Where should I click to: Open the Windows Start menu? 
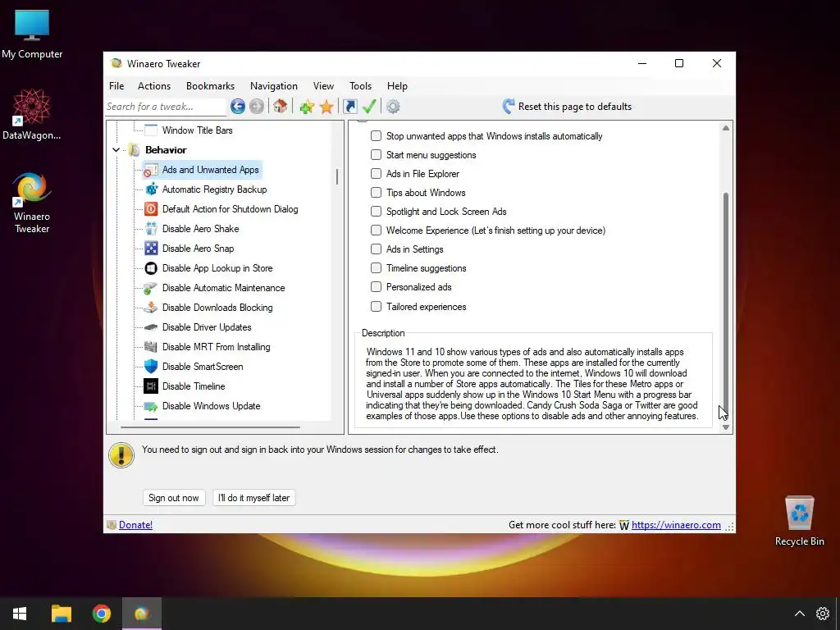(20, 614)
